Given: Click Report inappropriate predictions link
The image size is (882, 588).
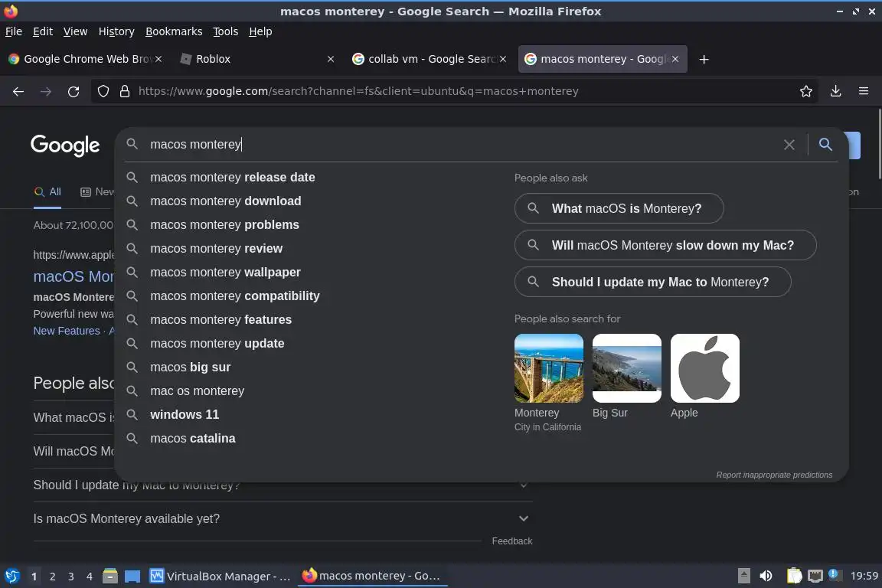Looking at the screenshot, I should [x=774, y=475].
